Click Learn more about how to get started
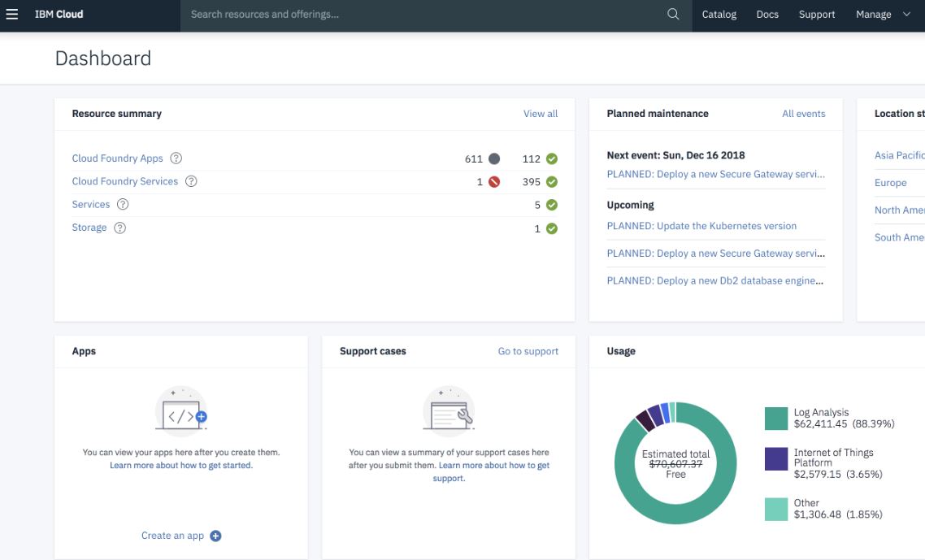The width and height of the screenshot is (925, 560). [181, 465]
